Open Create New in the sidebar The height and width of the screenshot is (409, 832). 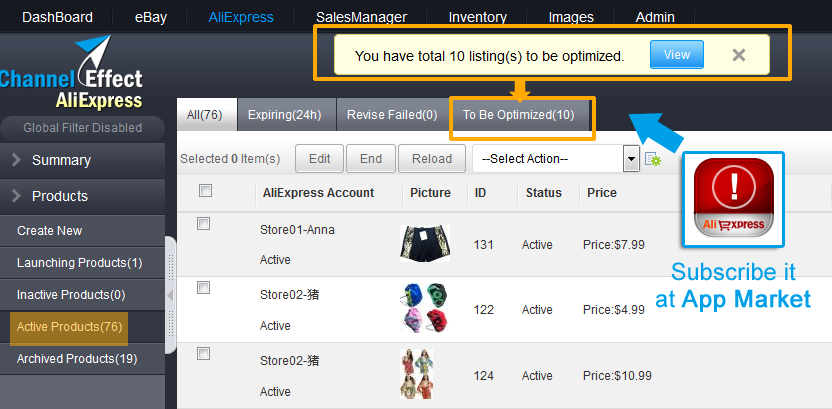82,231
